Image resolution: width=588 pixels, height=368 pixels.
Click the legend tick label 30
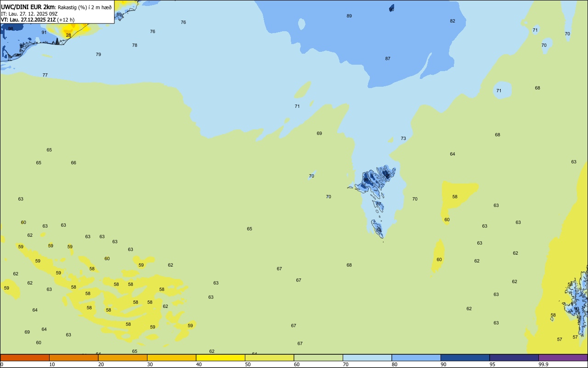pos(150,364)
